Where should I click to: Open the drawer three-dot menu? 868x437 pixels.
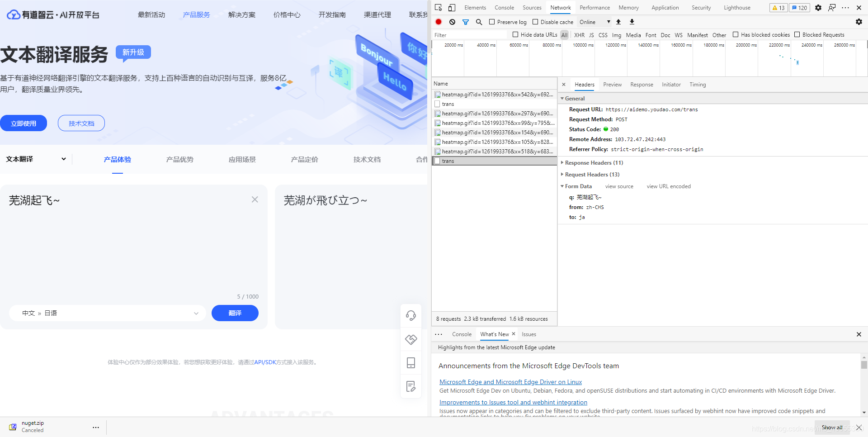point(439,334)
